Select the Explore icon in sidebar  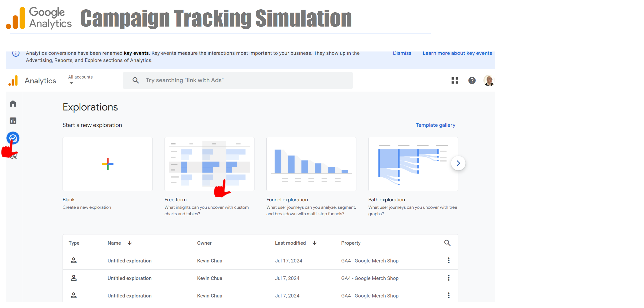tap(13, 138)
